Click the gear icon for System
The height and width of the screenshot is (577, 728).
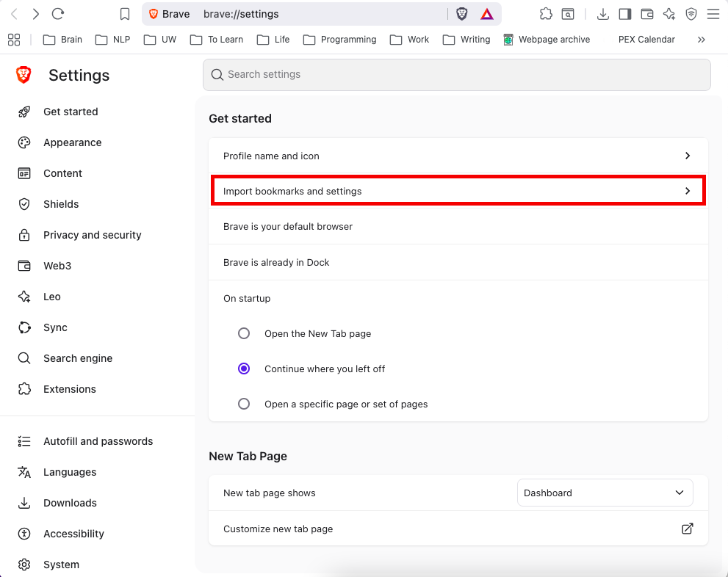pos(24,565)
